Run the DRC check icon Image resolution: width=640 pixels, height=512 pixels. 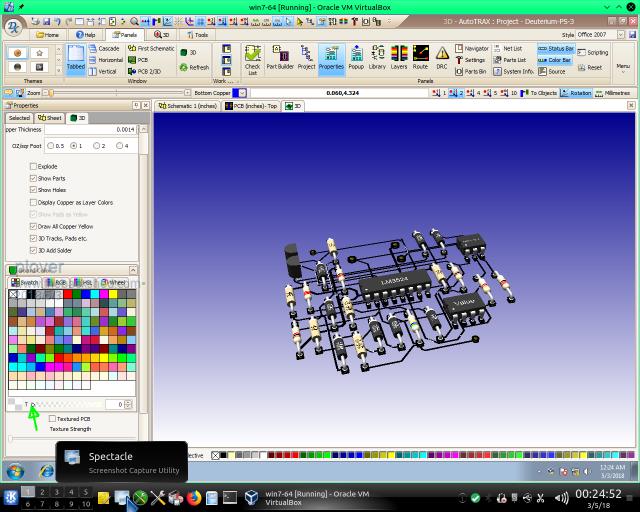pos(442,59)
